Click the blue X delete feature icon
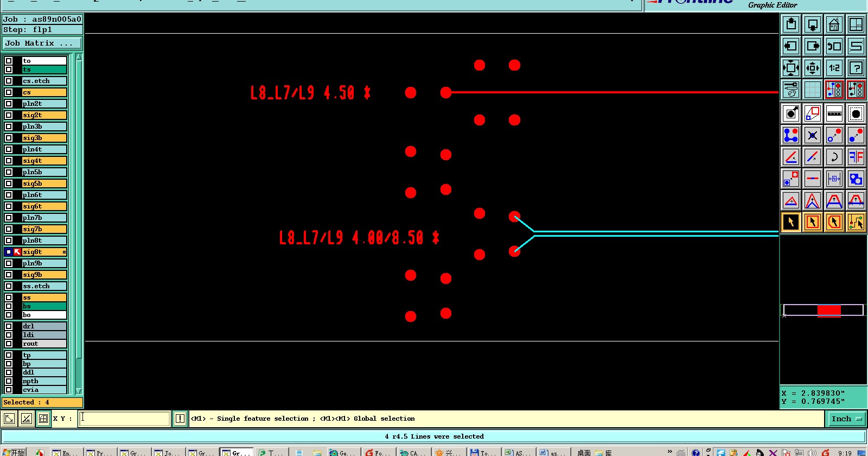868x456 pixels. click(813, 135)
